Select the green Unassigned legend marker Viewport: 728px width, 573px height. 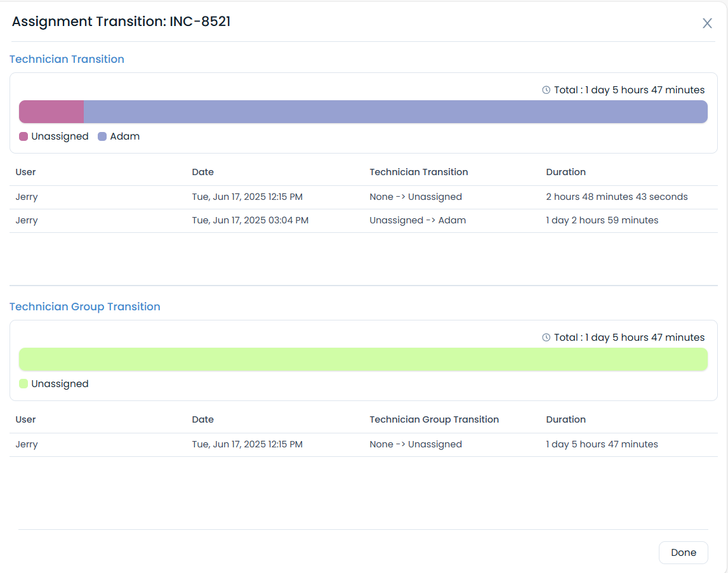[x=23, y=383]
